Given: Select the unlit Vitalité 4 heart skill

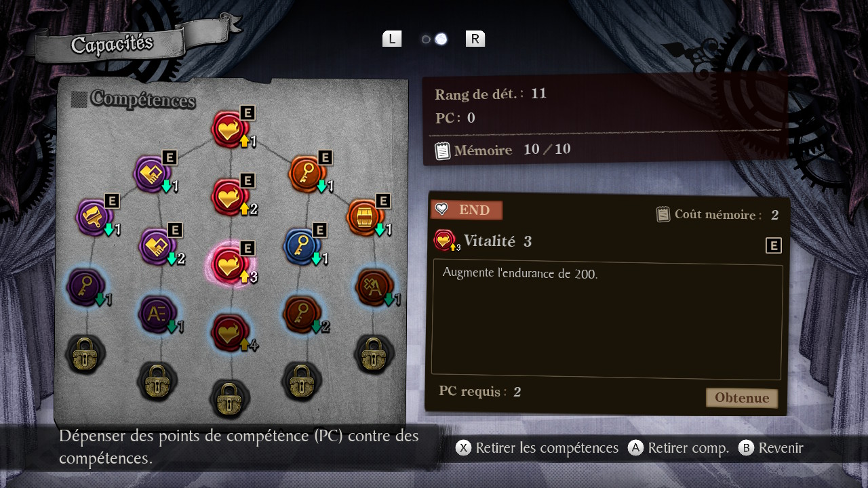Looking at the screenshot, I should pyautogui.click(x=231, y=331).
